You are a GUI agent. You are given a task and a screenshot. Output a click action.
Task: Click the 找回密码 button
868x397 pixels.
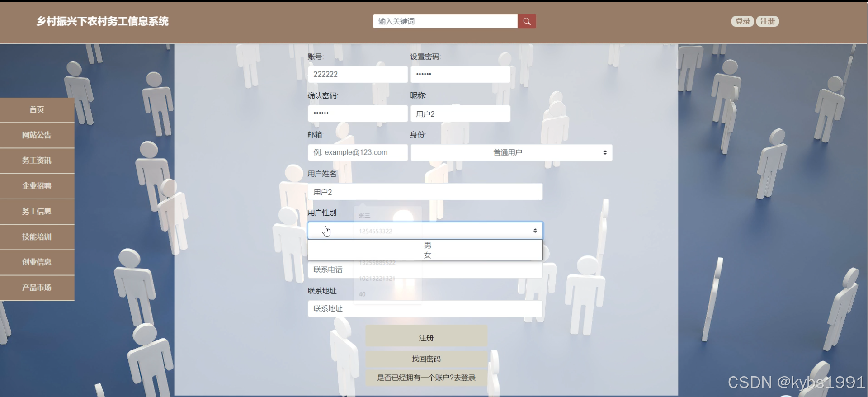[x=426, y=359]
